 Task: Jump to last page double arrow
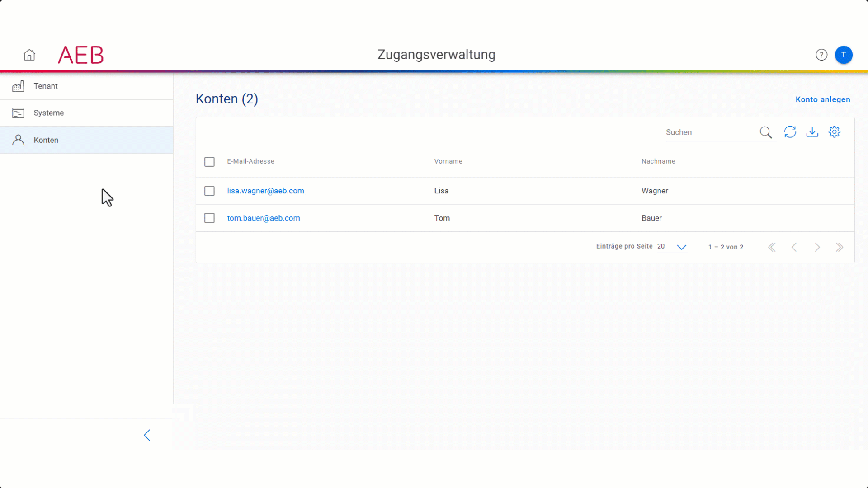(x=840, y=247)
